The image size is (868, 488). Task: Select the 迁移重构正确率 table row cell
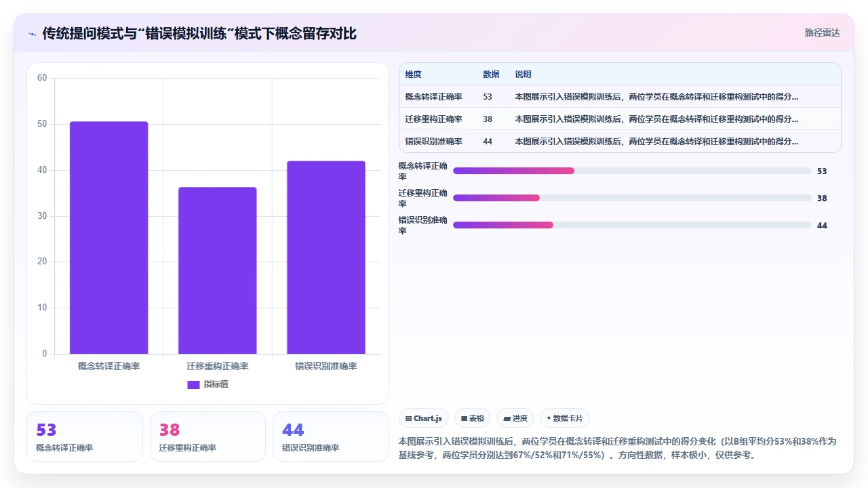[x=434, y=119]
